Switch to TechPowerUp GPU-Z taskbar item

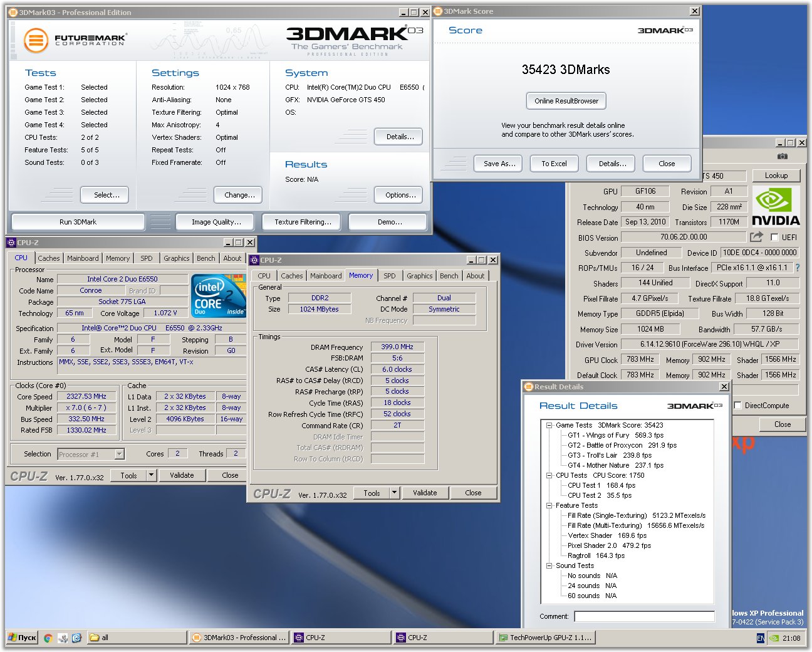[544, 638]
